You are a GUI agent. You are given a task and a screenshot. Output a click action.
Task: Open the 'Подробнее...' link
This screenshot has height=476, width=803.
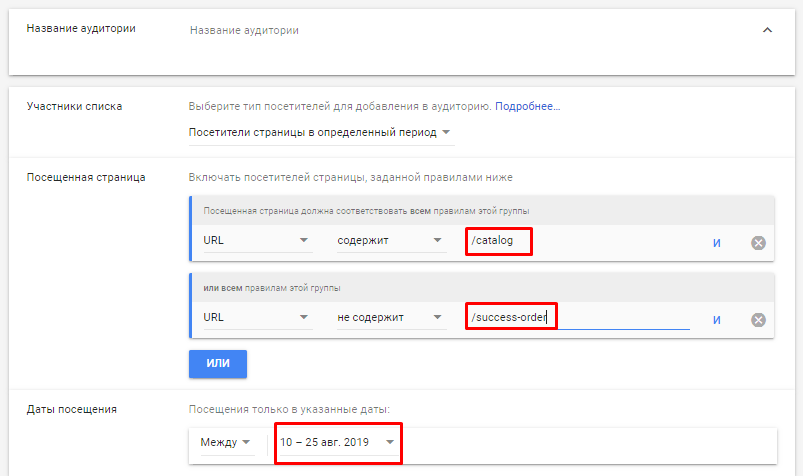pos(528,106)
